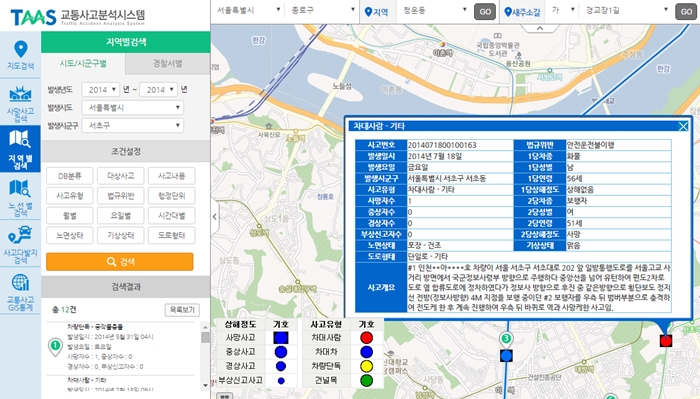This screenshot has width=700, height=399.
Task: Click 사망사고 blue square legend symbol
Action: [x=281, y=338]
